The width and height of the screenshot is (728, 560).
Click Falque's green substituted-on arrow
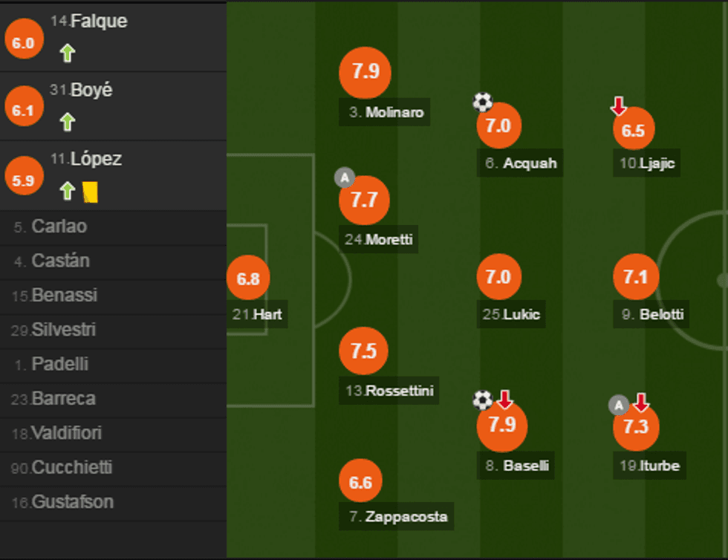coord(68,53)
